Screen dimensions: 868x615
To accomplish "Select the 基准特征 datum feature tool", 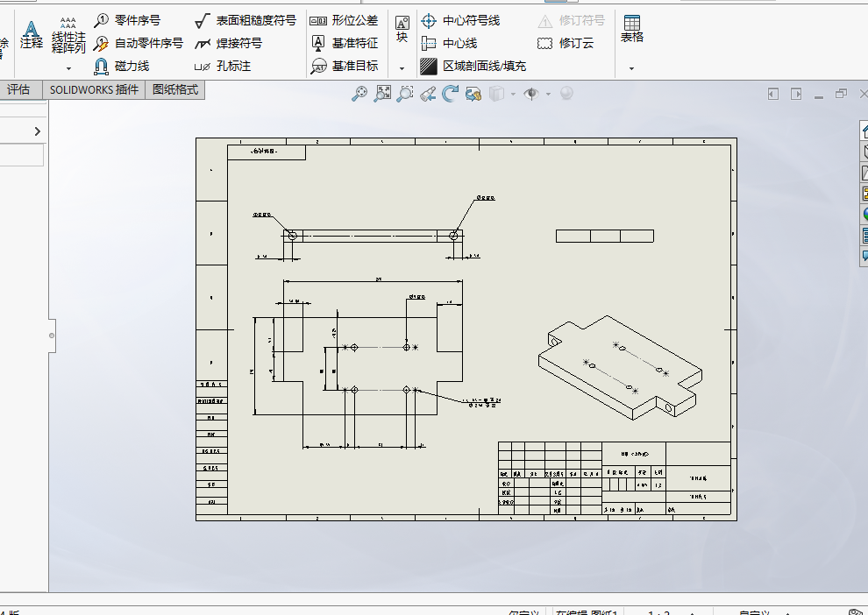I will pyautogui.click(x=344, y=43).
